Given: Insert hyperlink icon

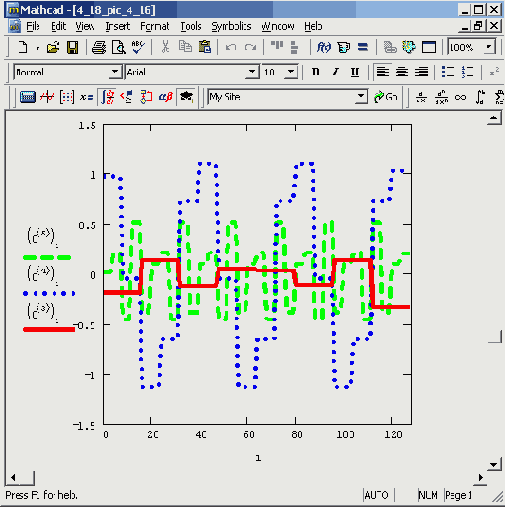Looking at the screenshot, I should pyautogui.click(x=390, y=47).
